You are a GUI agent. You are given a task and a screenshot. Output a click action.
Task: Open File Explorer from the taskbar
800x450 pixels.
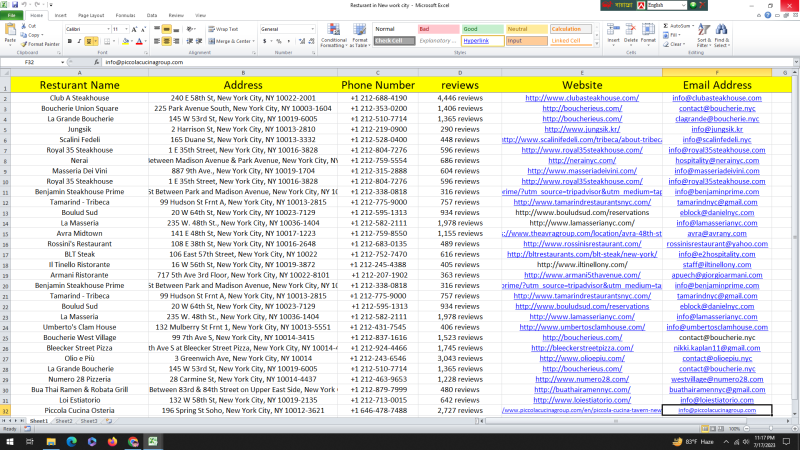(x=51, y=442)
